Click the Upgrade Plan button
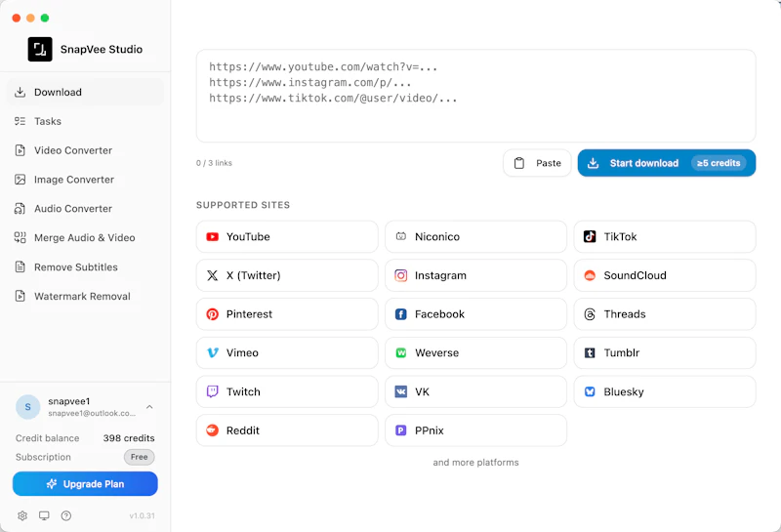The width and height of the screenshot is (781, 532). 85,484
